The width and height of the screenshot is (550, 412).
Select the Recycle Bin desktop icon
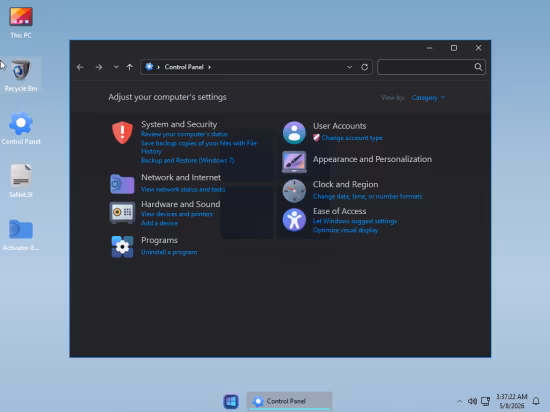click(21, 75)
